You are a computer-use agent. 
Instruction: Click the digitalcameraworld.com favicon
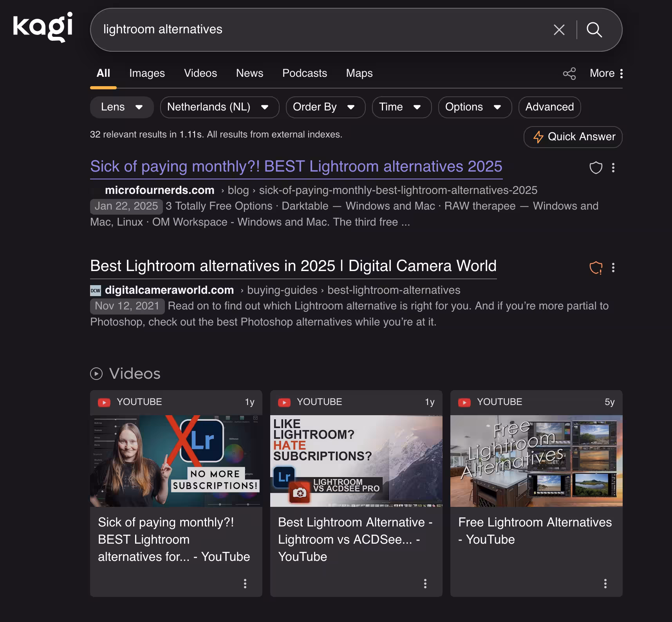point(95,290)
